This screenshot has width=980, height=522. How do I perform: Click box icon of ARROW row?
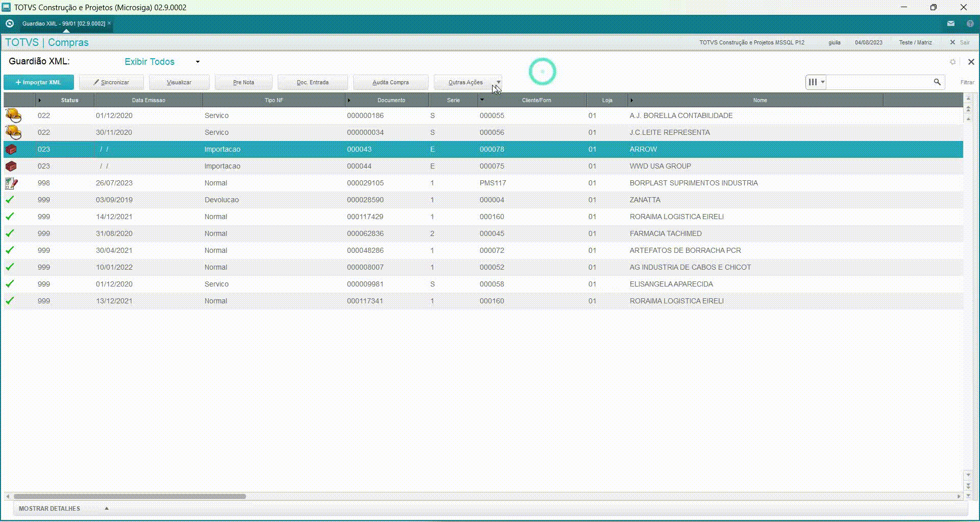(11, 149)
